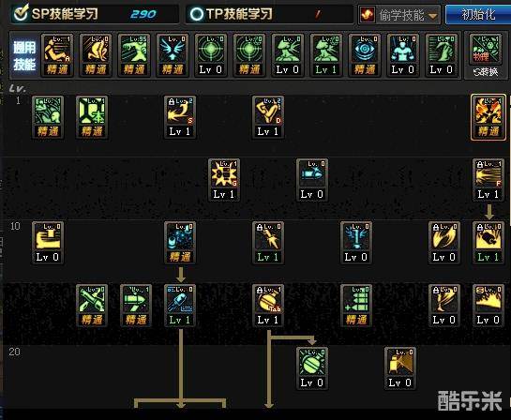Select the crossed wrenches mastered skill icon
The height and width of the screenshot is (420, 511).
pos(92,306)
